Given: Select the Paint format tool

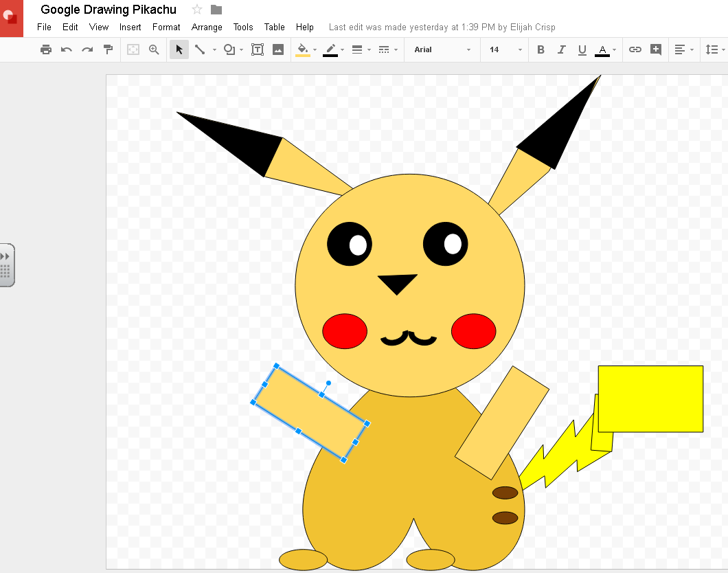Looking at the screenshot, I should click(108, 49).
